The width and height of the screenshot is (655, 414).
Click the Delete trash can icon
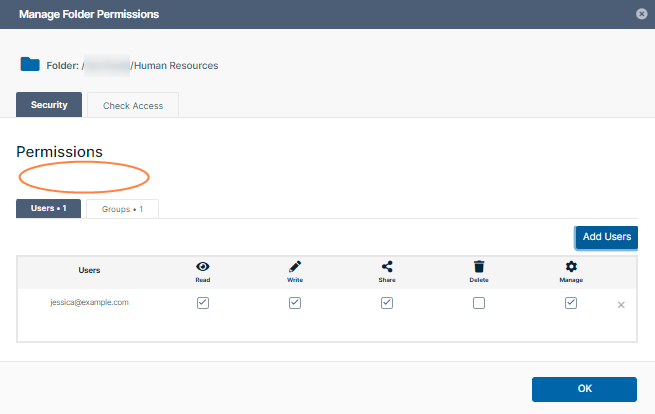point(479,267)
